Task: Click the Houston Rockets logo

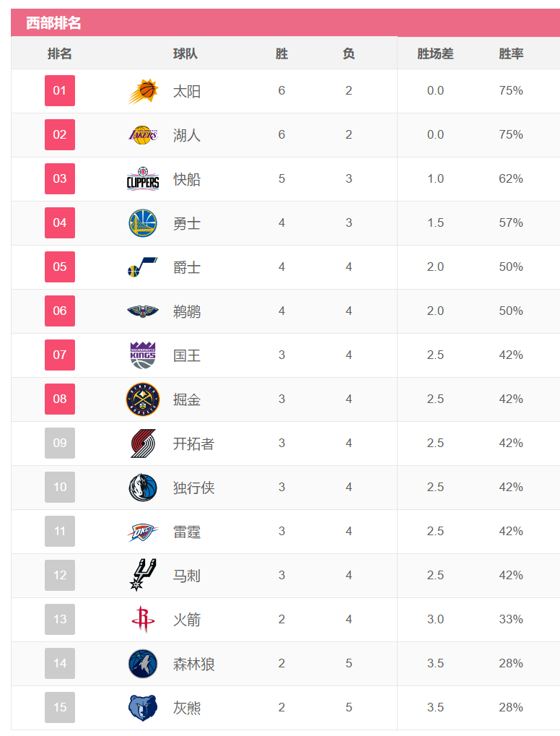Action: [143, 620]
